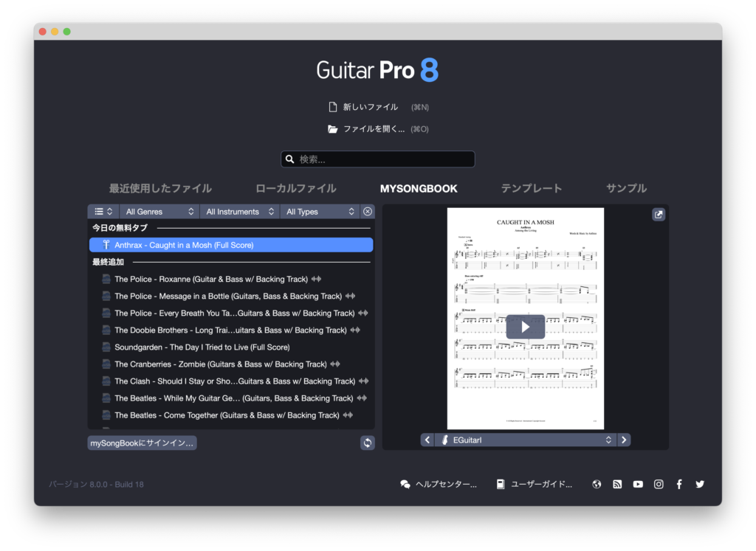Viewport: 756px width, 551px height.
Task: Clear filters with the X icon
Action: (x=368, y=212)
